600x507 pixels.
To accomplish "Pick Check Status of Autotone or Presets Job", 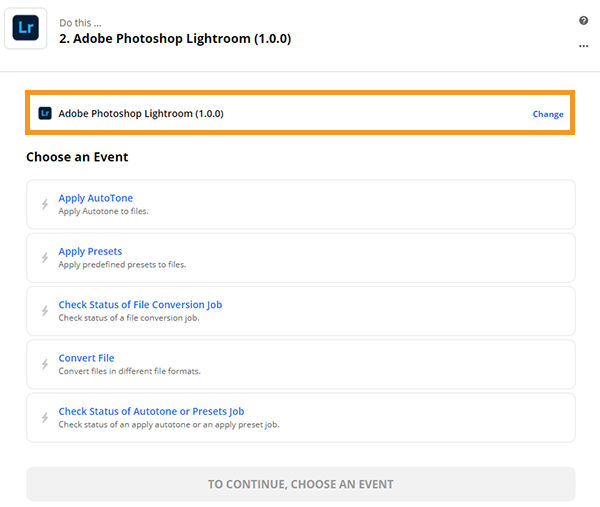I will [x=151, y=411].
